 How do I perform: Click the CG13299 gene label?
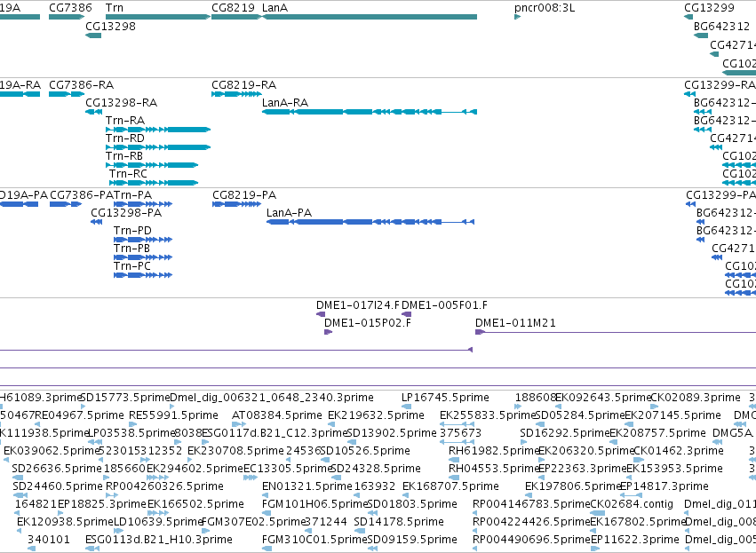709,8
